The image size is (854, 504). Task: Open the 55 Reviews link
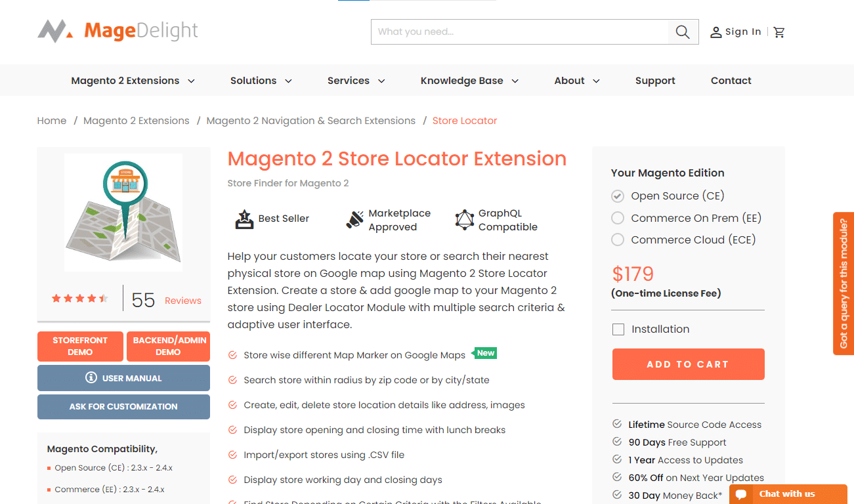pos(166,300)
